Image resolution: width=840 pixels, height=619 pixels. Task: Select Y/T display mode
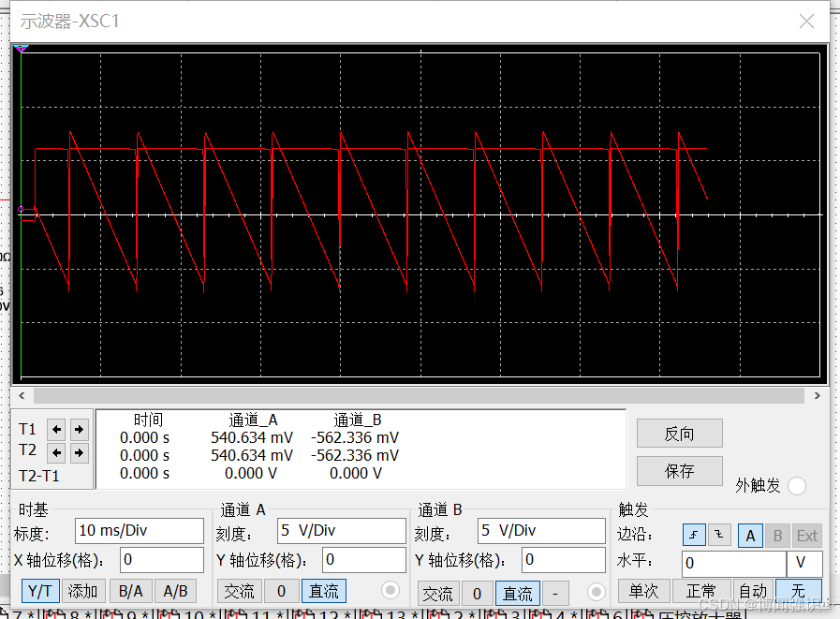[x=40, y=591]
